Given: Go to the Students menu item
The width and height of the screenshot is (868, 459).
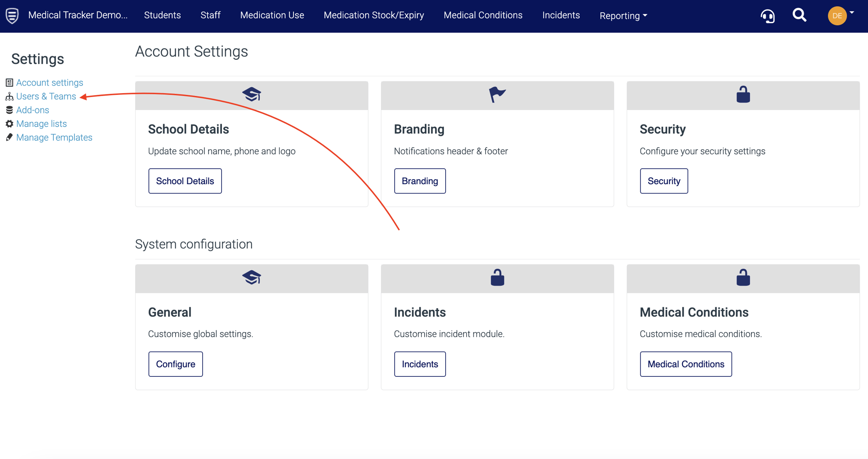Looking at the screenshot, I should pyautogui.click(x=162, y=15).
